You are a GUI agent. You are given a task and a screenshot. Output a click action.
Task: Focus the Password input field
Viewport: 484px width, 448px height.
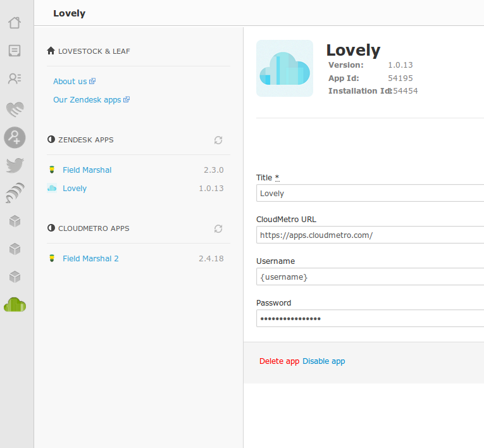[370, 318]
